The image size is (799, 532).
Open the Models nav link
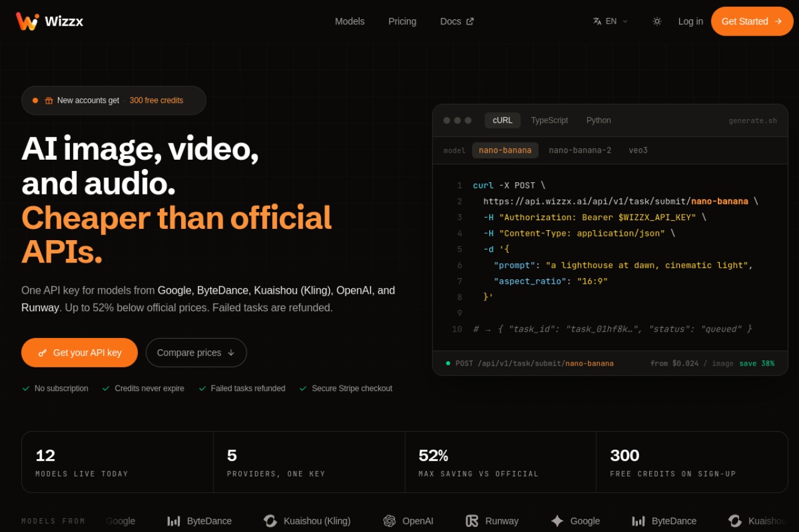(x=350, y=21)
